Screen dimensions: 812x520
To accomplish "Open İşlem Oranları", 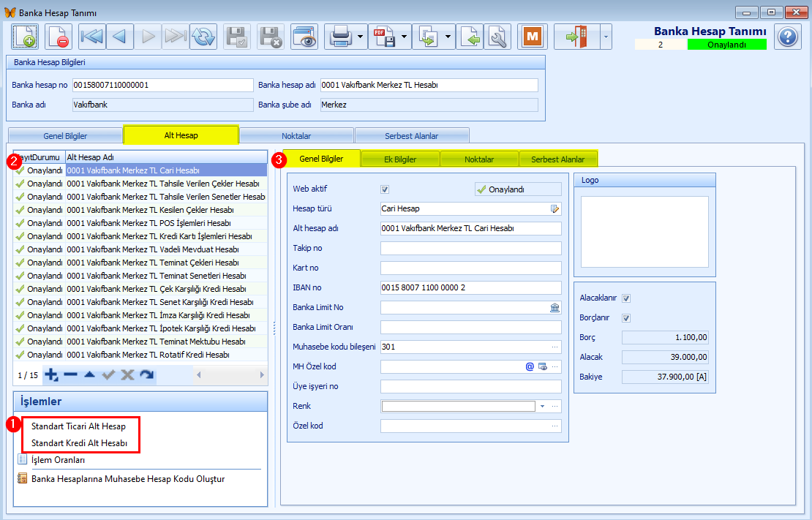I will (58, 460).
